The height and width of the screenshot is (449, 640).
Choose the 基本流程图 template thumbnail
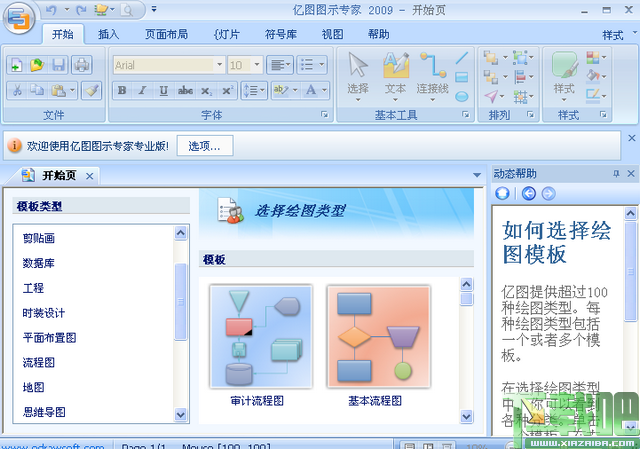coord(378,336)
